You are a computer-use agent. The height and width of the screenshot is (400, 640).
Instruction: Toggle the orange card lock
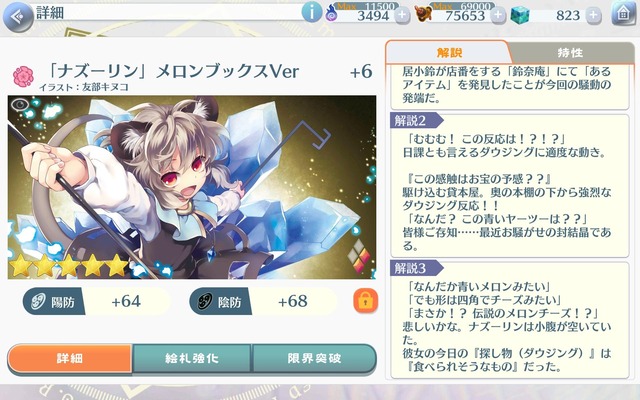(x=365, y=301)
